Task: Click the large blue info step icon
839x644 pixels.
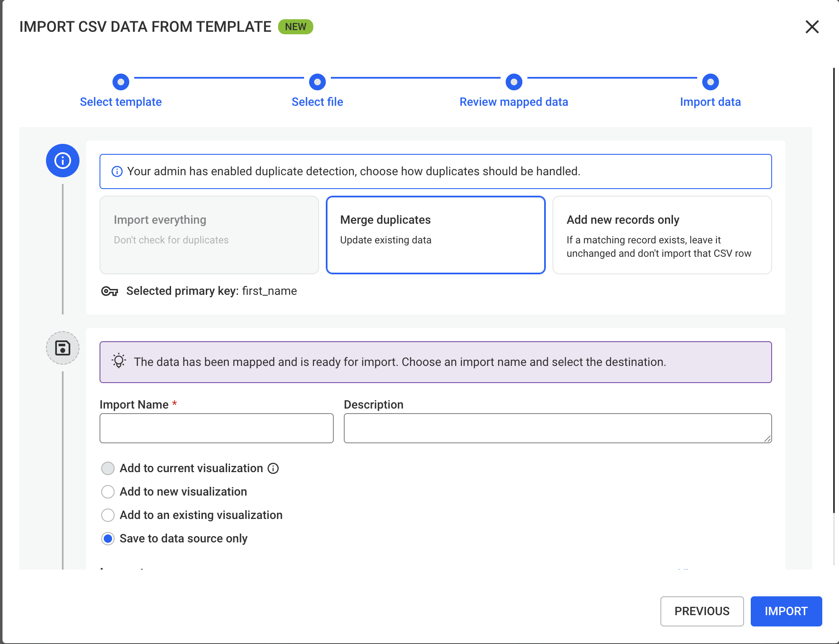Action: tap(63, 161)
